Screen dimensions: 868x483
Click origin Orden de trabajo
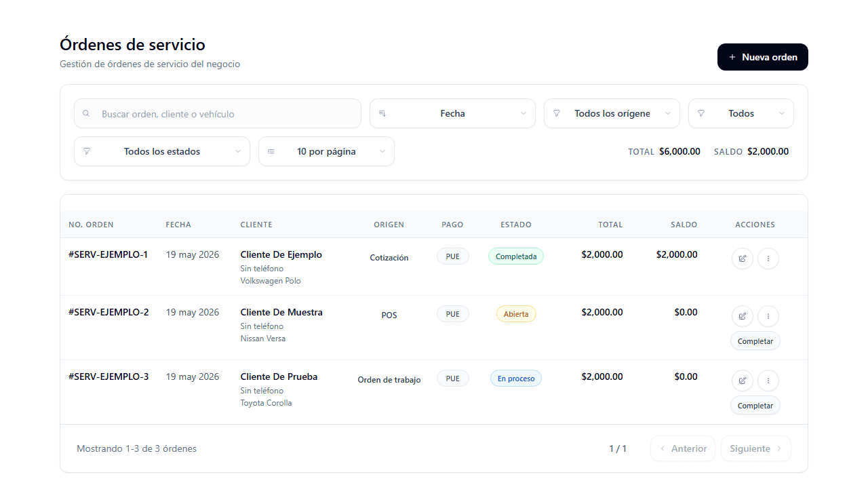(389, 380)
